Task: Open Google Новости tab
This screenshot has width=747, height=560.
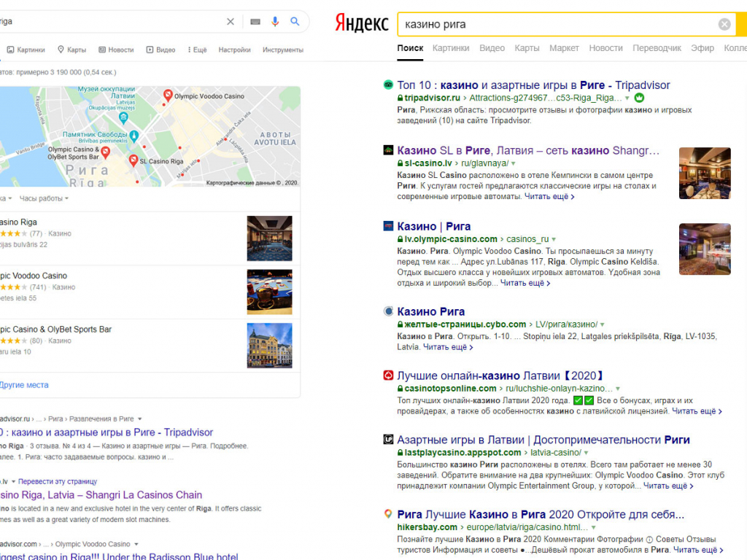Action: 115,50
